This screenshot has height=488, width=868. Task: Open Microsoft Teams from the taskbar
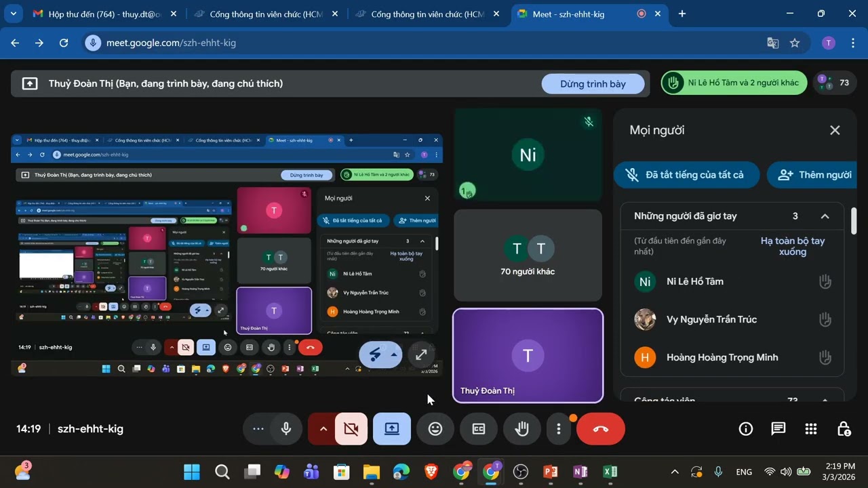click(x=311, y=472)
